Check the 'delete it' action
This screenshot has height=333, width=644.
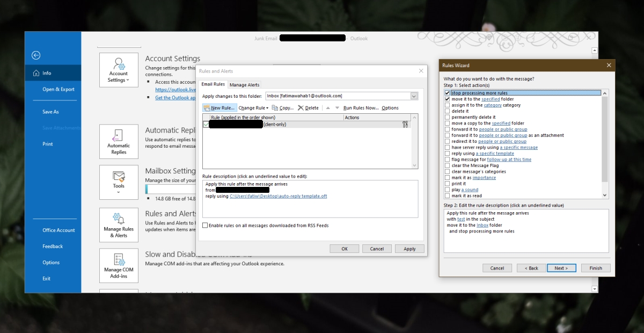448,111
